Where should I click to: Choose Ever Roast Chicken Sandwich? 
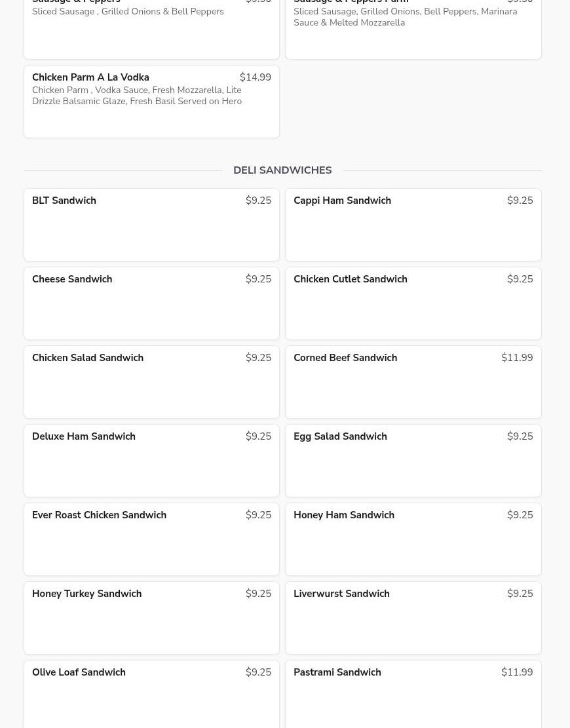click(151, 539)
